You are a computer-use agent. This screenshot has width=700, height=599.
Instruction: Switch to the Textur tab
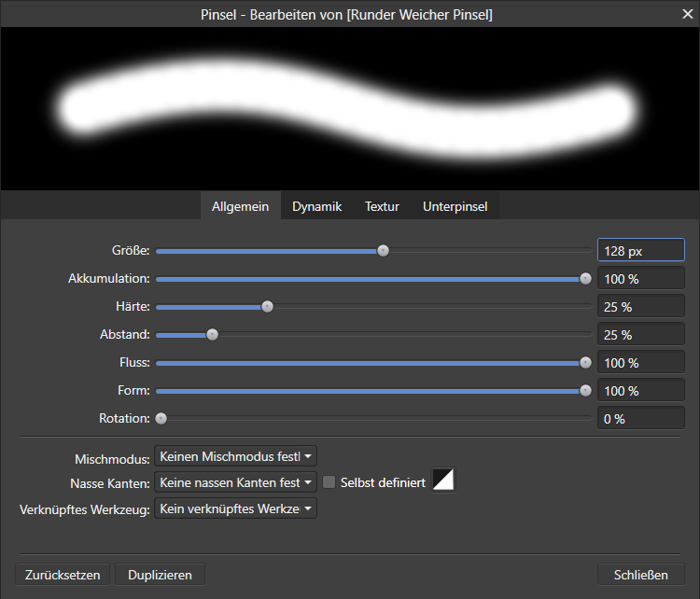click(x=382, y=206)
